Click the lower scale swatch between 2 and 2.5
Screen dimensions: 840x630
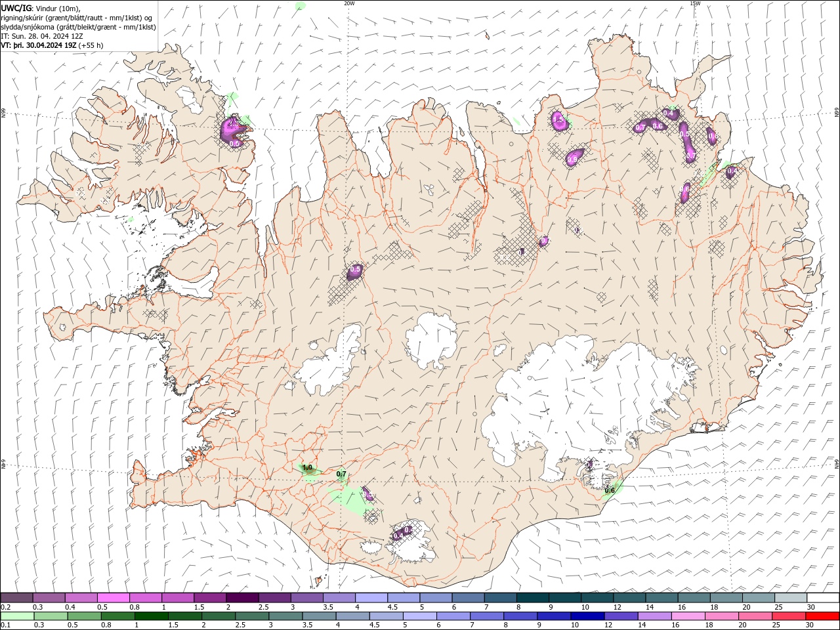[x=218, y=616]
